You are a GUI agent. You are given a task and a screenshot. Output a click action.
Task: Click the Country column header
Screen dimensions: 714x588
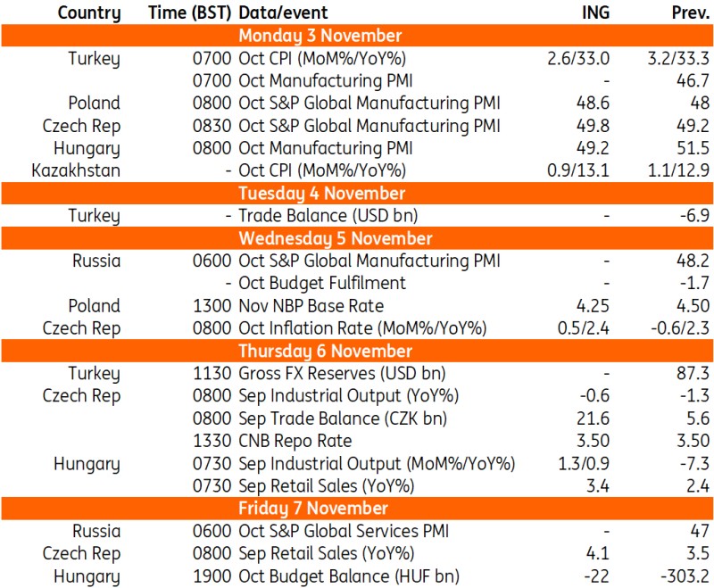click(87, 12)
